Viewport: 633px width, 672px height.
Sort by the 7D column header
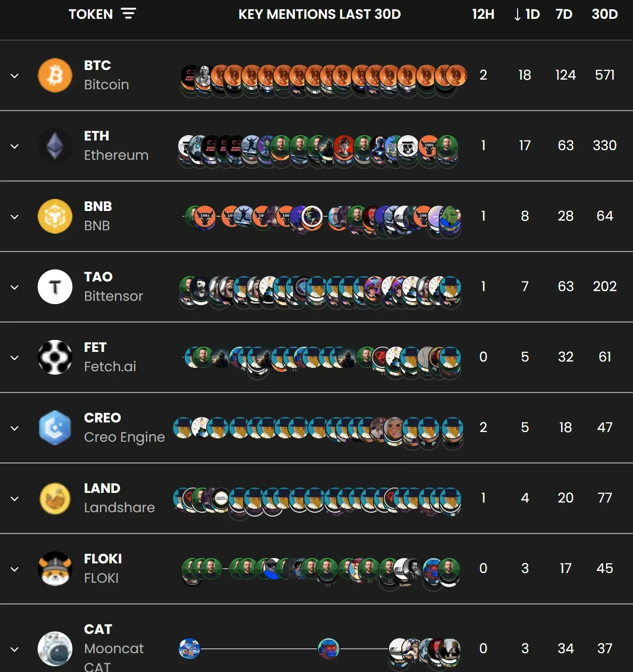[564, 14]
